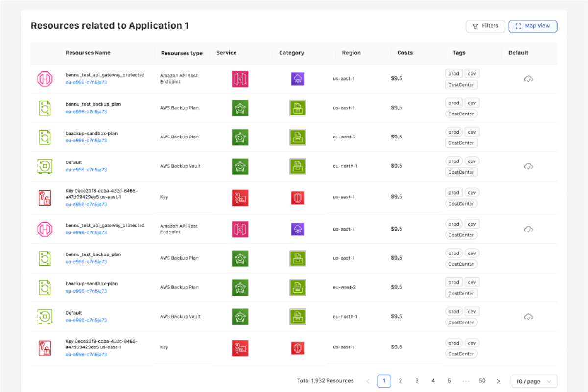Viewport: 588px width, 392px height.
Task: Open the 10 / page dropdown
Action: (x=534, y=381)
